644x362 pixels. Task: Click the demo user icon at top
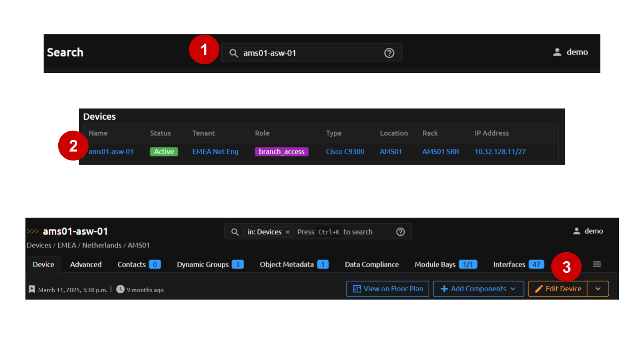point(557,52)
